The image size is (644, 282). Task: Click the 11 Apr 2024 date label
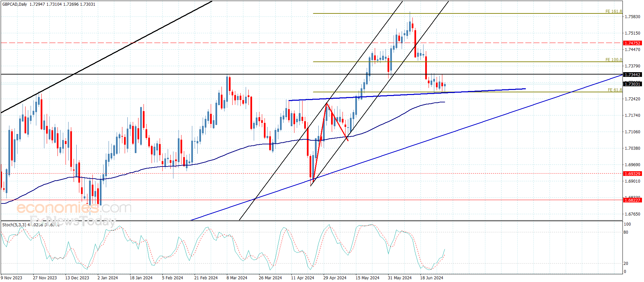[303, 278]
